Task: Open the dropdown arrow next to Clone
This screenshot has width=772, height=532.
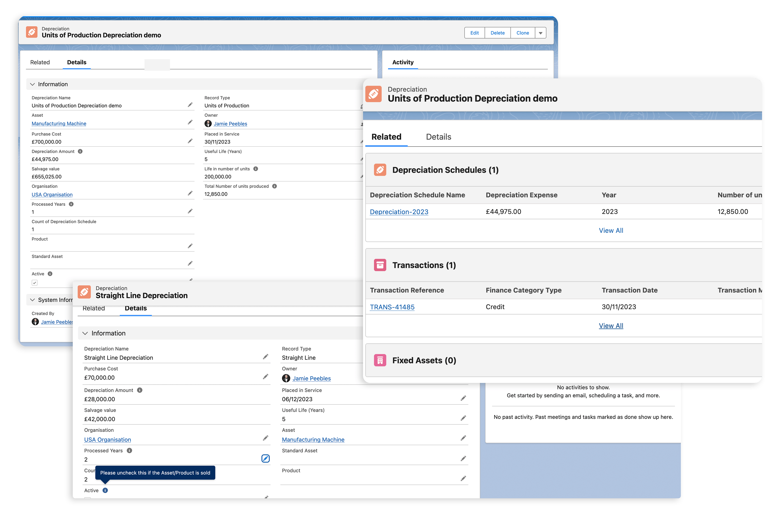Action: point(540,33)
